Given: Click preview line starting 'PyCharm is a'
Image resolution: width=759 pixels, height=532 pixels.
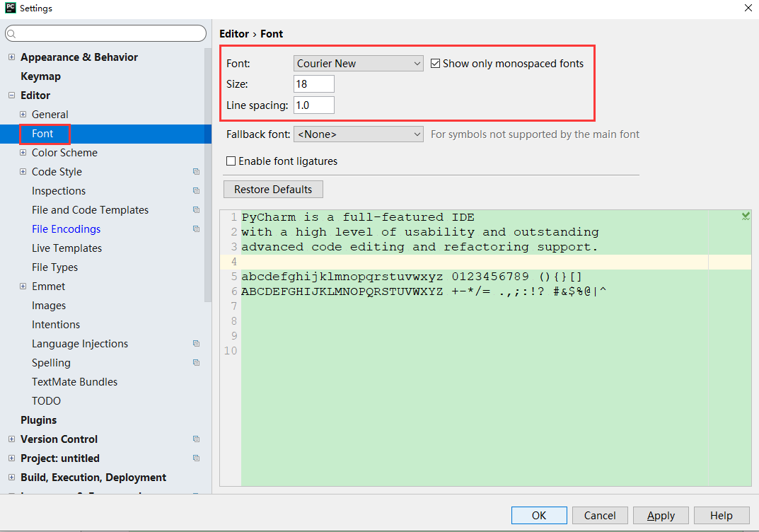Looking at the screenshot, I should (x=358, y=217).
